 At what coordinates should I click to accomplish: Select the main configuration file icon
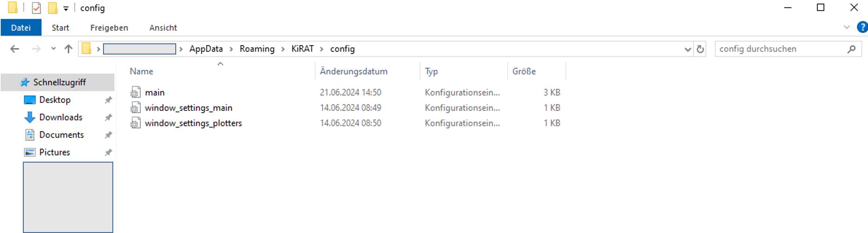(135, 92)
